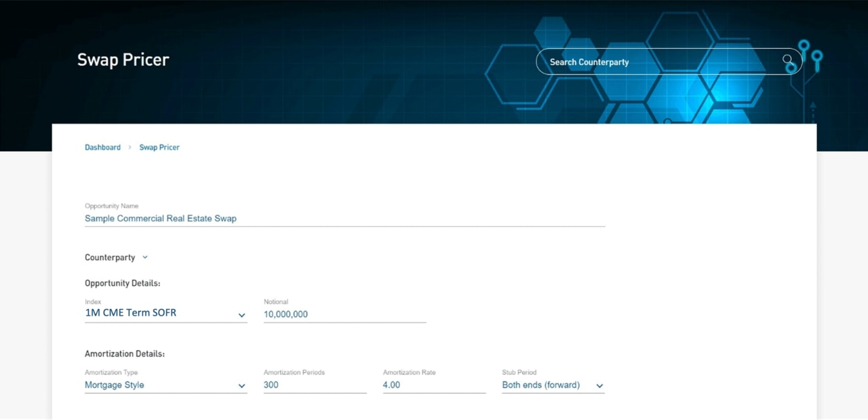This screenshot has width=868, height=420.
Task: Click the Notional amount field
Action: coord(344,314)
